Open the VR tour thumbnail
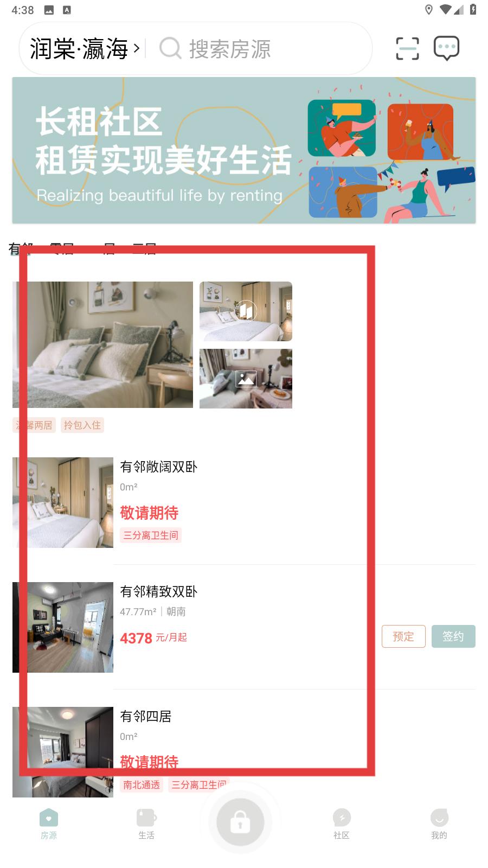Image resolution: width=488 pixels, height=868 pixels. (x=246, y=311)
